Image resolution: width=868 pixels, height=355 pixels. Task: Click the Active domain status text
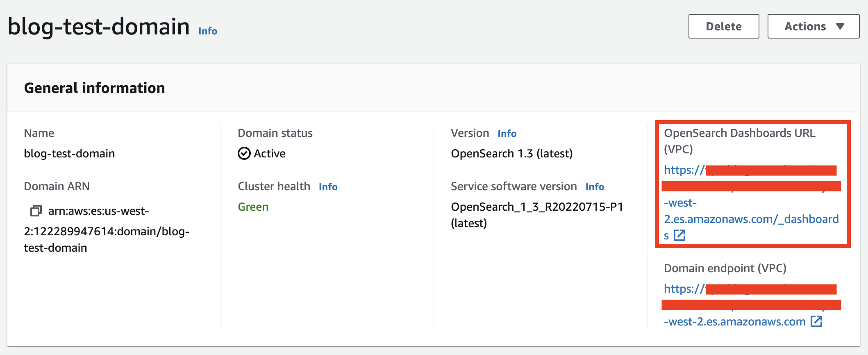[269, 153]
